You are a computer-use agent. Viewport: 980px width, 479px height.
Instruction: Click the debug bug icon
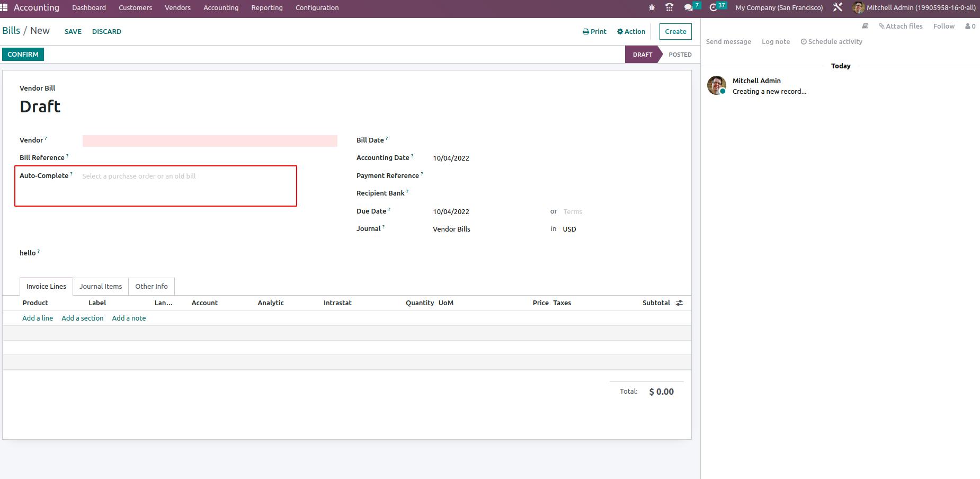point(652,7)
